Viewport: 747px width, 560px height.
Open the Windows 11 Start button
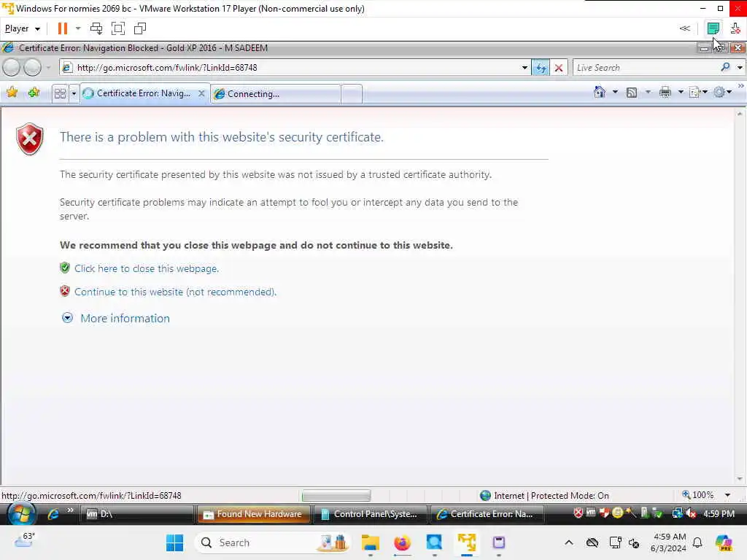(x=174, y=542)
